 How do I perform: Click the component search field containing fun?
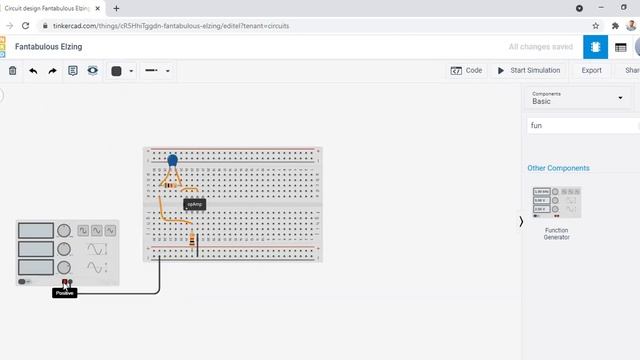[583, 126]
